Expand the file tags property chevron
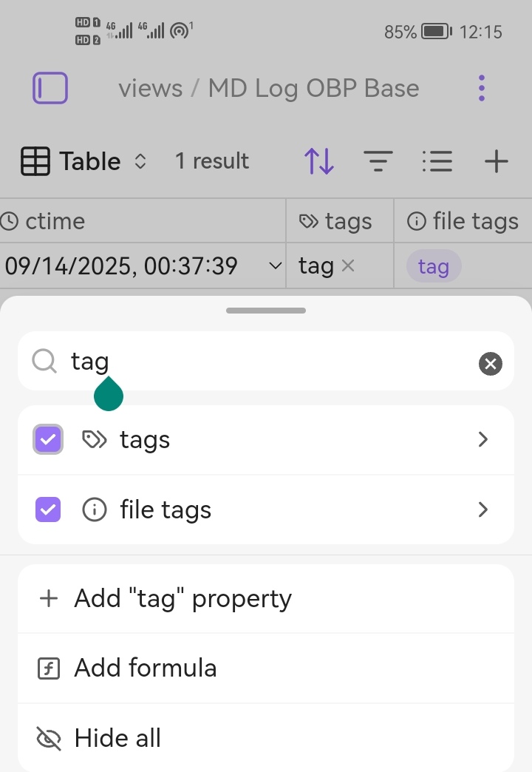Viewport: 532px width, 772px height. (x=483, y=509)
